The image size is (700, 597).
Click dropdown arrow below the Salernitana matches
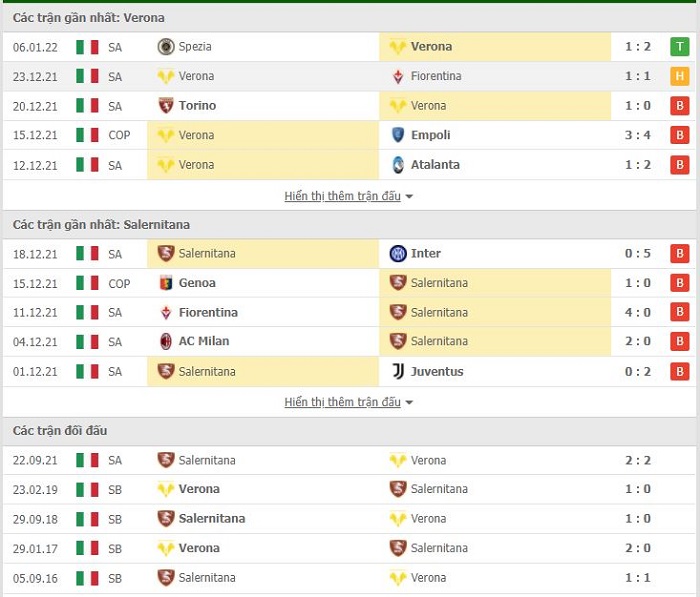click(409, 403)
